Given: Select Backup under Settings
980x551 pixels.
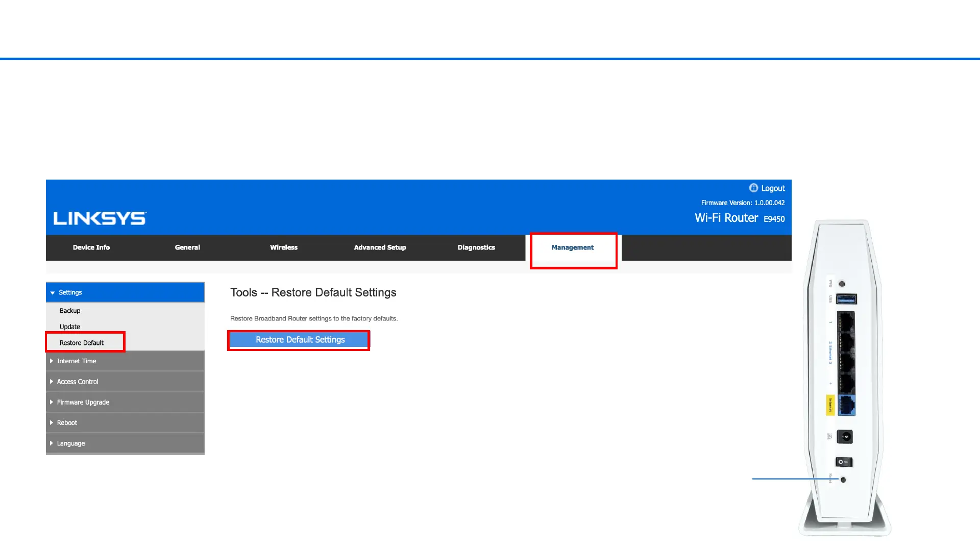Looking at the screenshot, I should click(70, 311).
